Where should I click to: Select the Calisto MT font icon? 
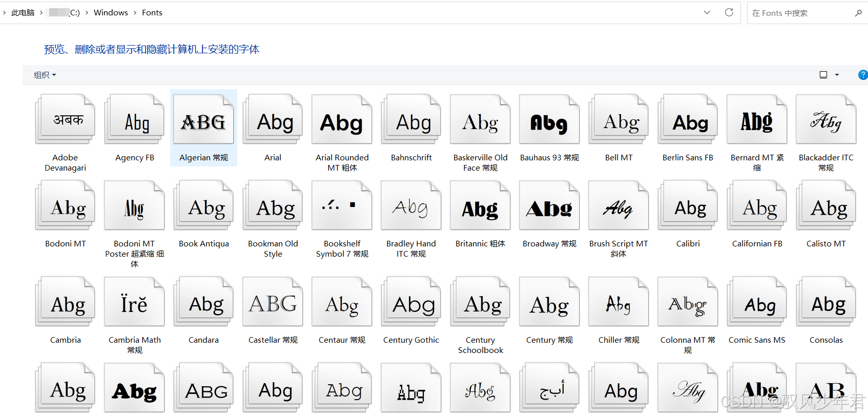click(826, 205)
